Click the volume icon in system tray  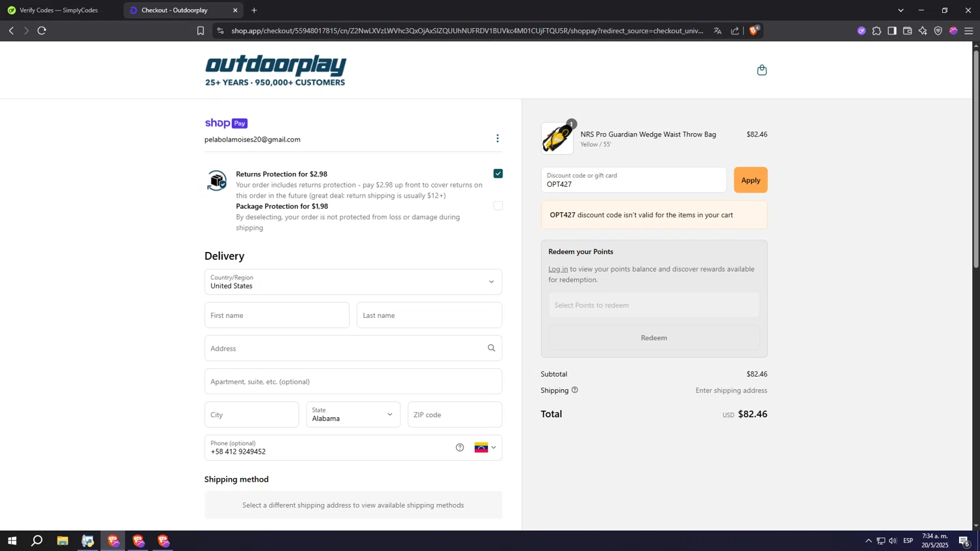click(893, 541)
